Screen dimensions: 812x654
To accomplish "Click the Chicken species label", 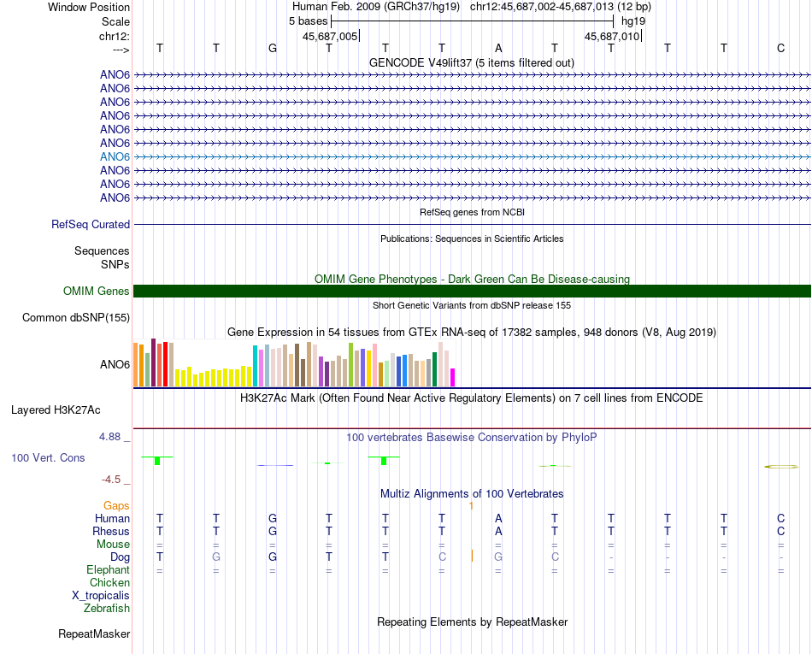I will (x=109, y=582).
